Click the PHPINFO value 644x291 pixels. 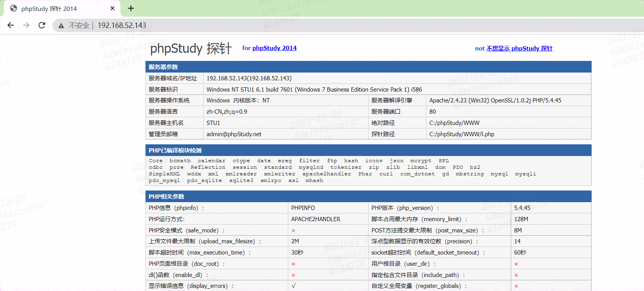click(x=303, y=208)
